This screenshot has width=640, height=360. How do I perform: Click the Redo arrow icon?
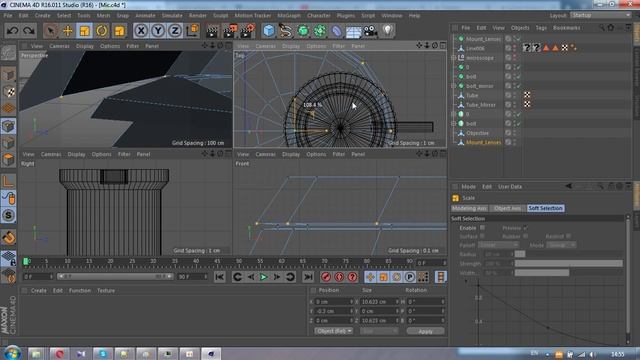tap(29, 31)
